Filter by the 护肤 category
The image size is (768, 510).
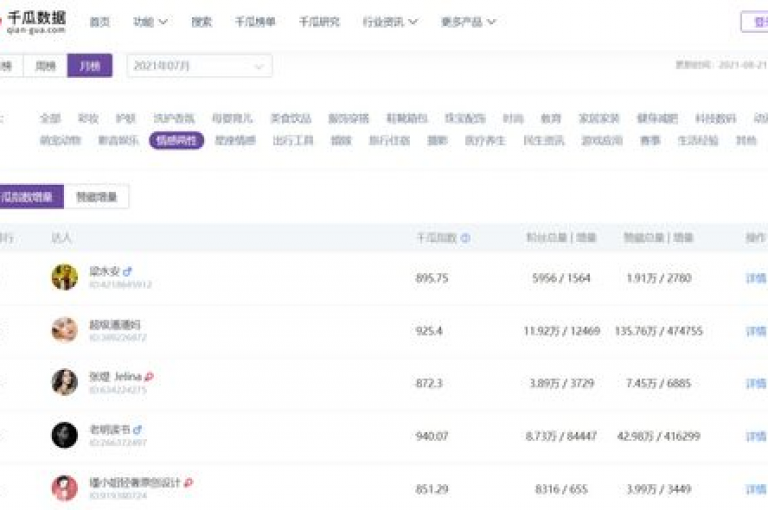(x=126, y=119)
